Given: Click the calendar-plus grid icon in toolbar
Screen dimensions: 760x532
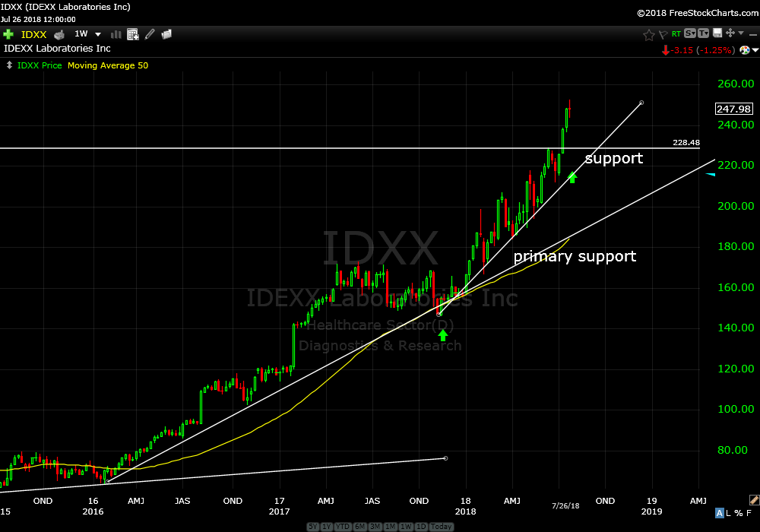Looking at the screenshot, I should [x=133, y=34].
